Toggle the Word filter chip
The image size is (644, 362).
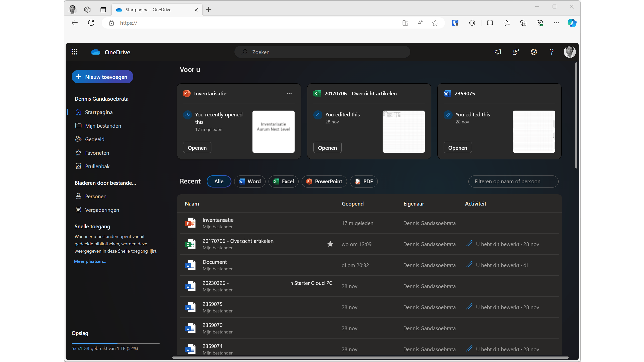pyautogui.click(x=249, y=181)
